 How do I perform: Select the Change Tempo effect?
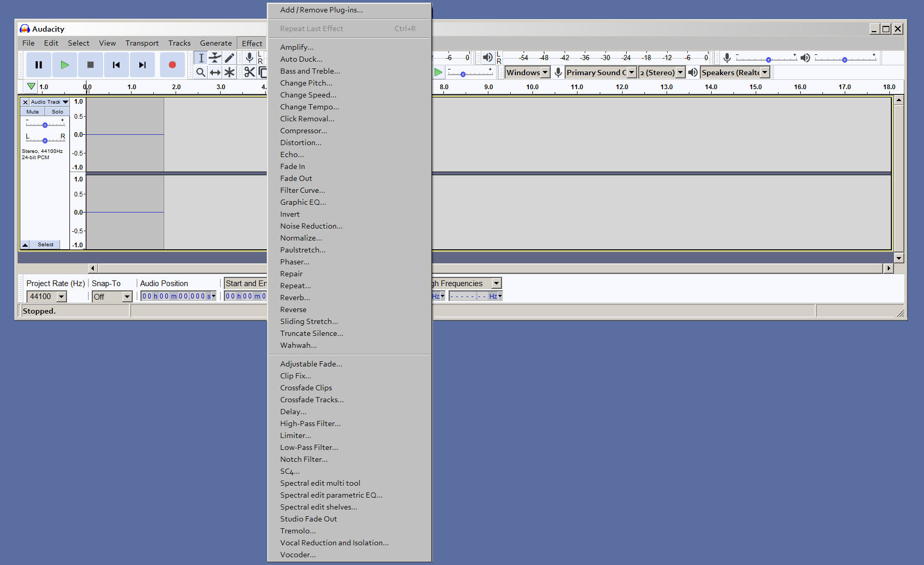tap(349, 107)
